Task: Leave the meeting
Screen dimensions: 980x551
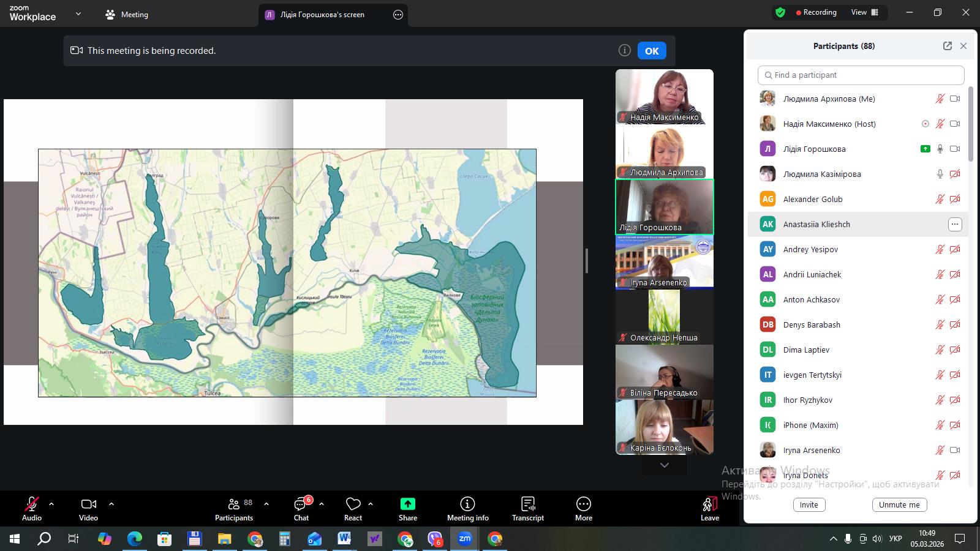Action: tap(709, 504)
